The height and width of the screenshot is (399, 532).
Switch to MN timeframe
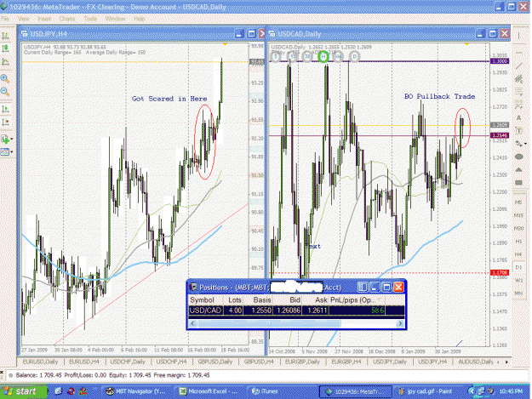tap(518, 293)
